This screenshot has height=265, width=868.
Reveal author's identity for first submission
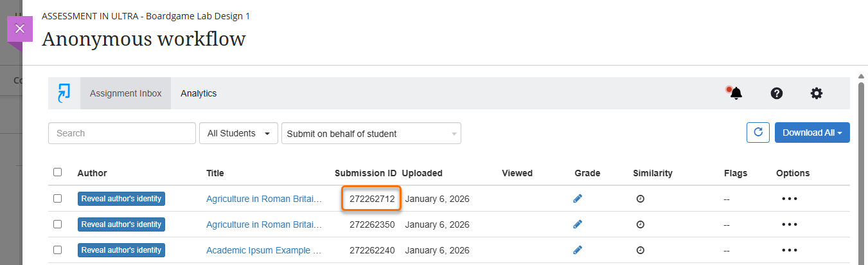tap(121, 199)
